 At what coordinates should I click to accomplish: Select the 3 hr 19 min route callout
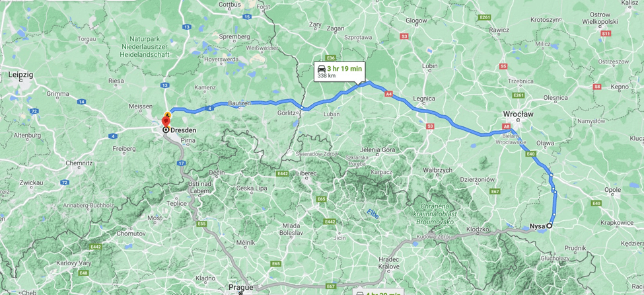click(340, 72)
